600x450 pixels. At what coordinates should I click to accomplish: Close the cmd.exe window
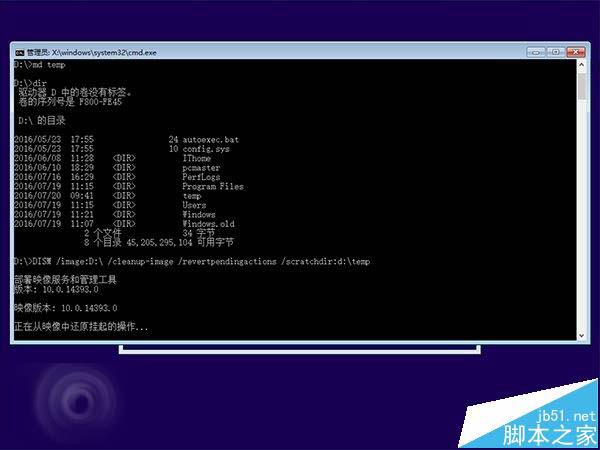point(576,52)
